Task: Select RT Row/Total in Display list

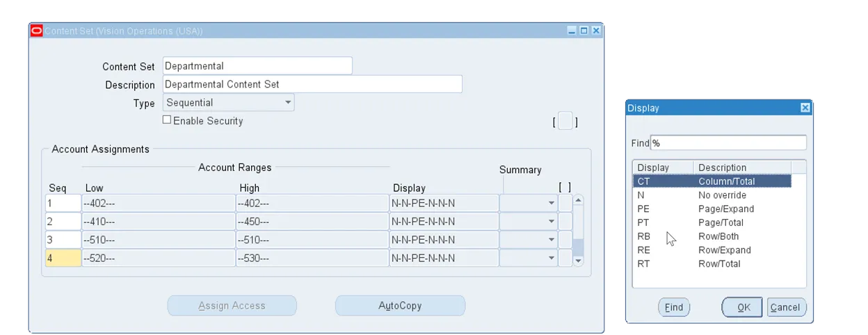Action: [712, 264]
